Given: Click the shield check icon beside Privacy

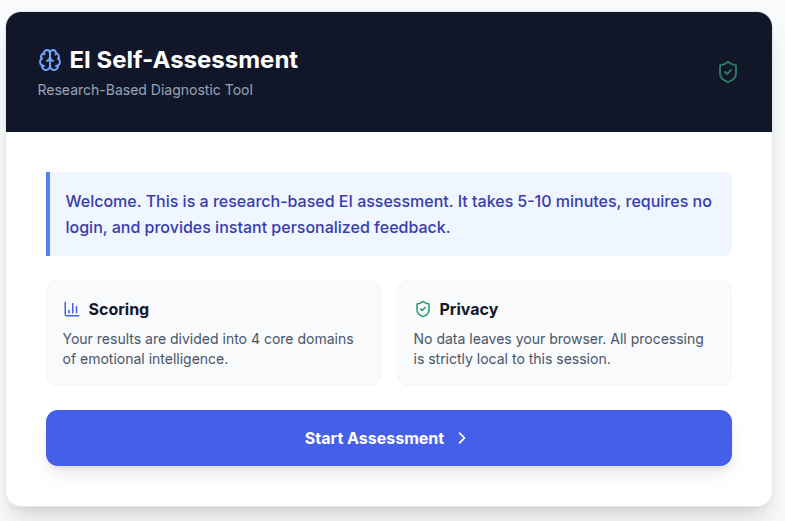Looking at the screenshot, I should pos(423,309).
